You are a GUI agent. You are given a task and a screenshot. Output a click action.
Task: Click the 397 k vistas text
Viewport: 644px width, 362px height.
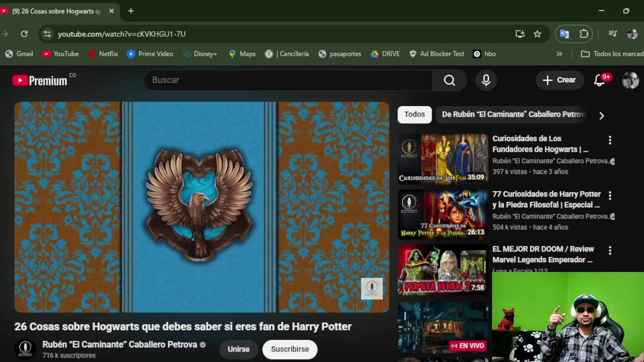tap(510, 171)
